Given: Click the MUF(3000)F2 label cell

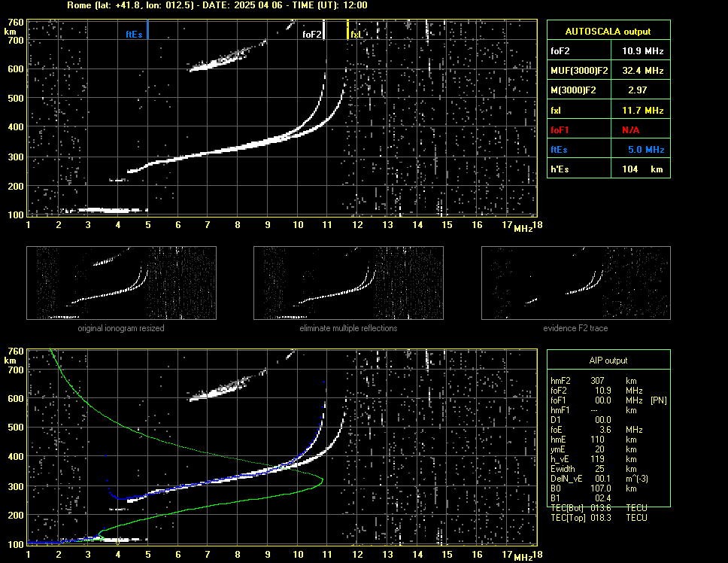Looking at the screenshot, I should [579, 71].
